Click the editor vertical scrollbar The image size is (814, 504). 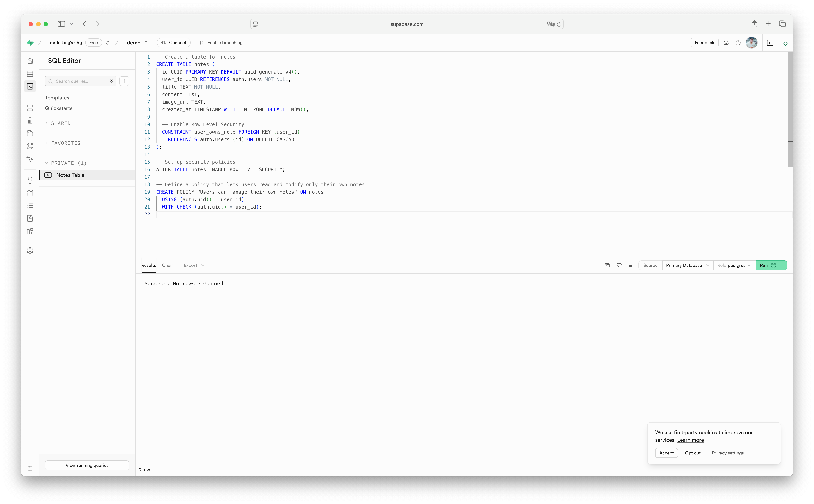[x=790, y=109]
